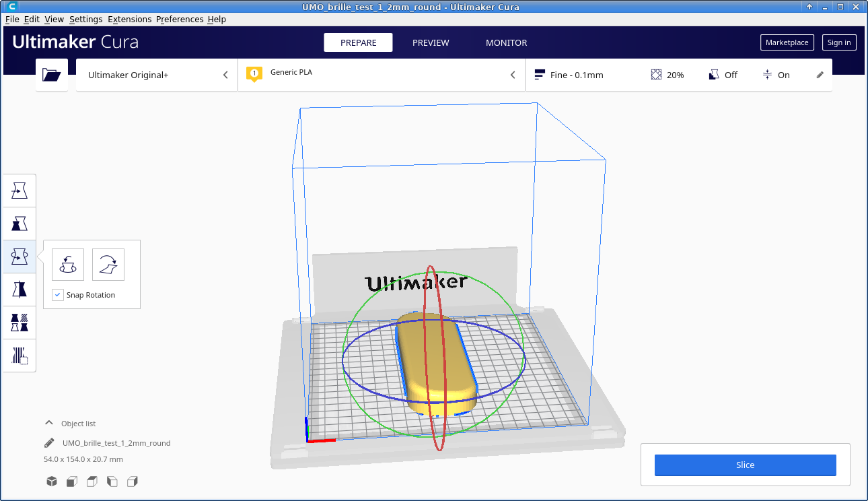Click the Fine 0.1mm layer height profile
The width and height of the screenshot is (868, 501).
[569, 75]
